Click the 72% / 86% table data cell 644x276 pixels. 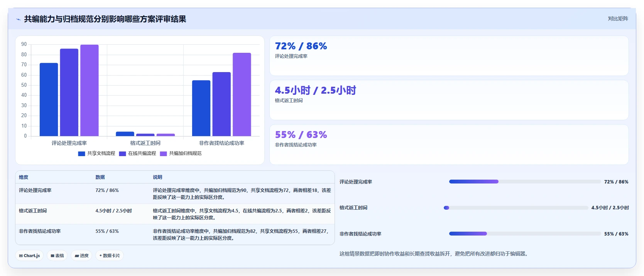click(107, 190)
